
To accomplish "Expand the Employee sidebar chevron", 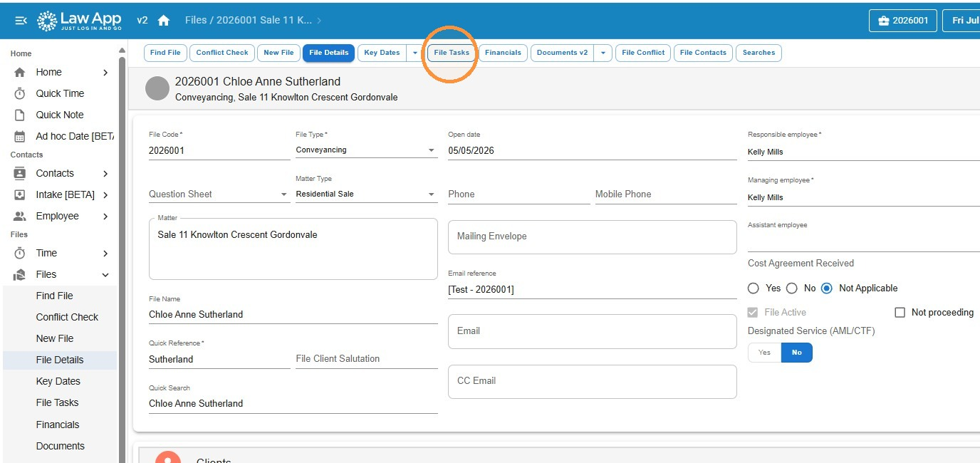I will click(x=105, y=216).
